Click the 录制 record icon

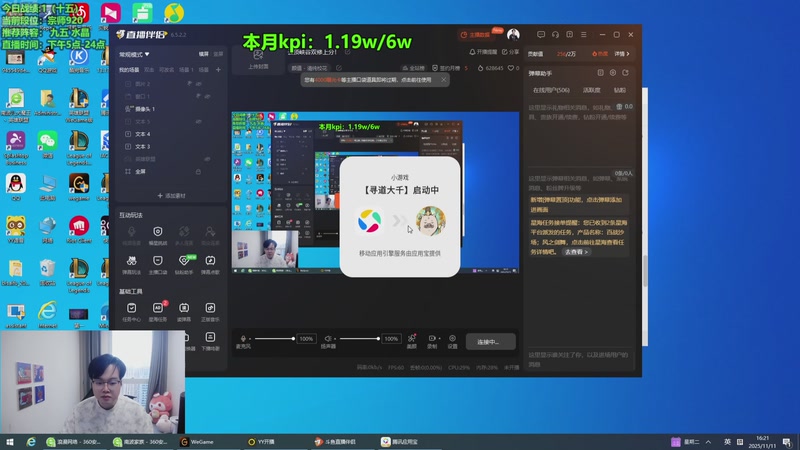432,338
